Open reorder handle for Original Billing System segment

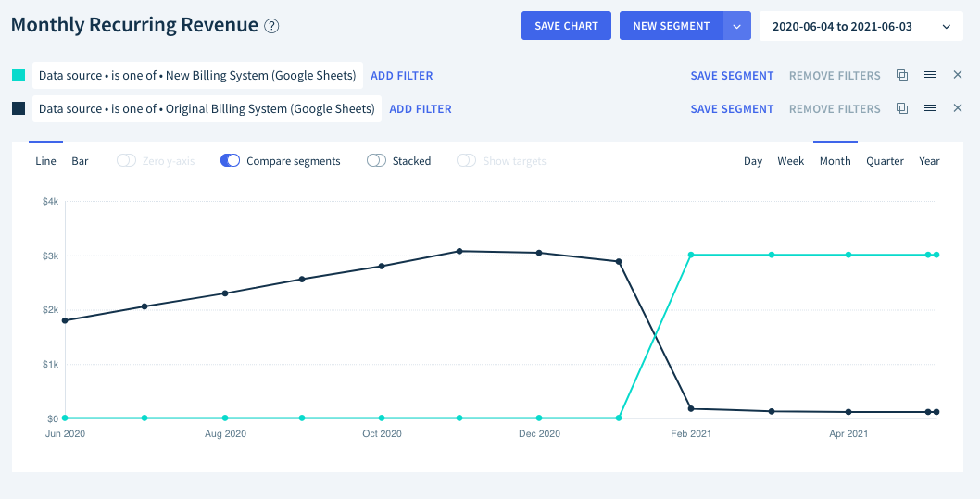click(x=930, y=108)
